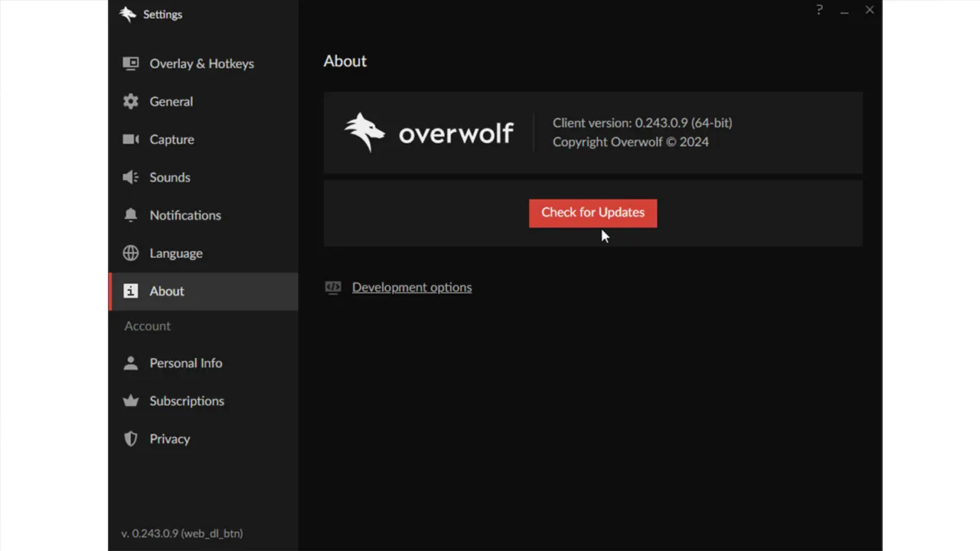Click the Notifications bell icon
This screenshot has width=980, height=551.
pos(131,215)
